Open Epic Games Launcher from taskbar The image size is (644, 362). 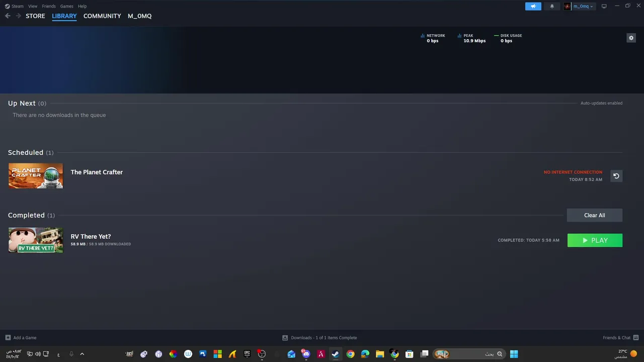(247, 354)
